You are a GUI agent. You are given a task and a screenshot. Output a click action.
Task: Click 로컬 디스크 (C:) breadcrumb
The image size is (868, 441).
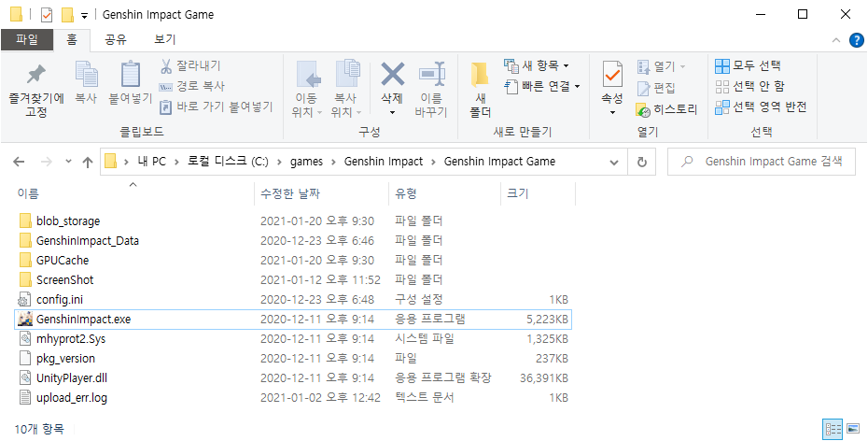click(x=228, y=162)
